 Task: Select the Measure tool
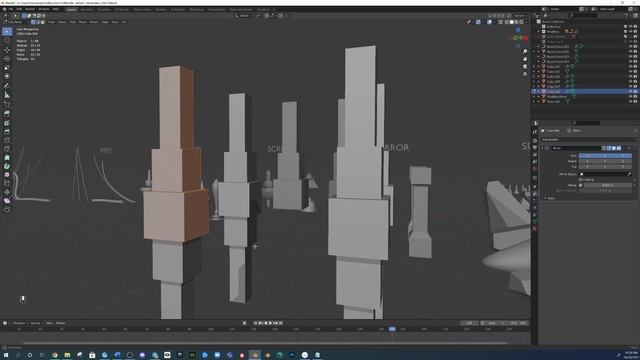(7, 95)
